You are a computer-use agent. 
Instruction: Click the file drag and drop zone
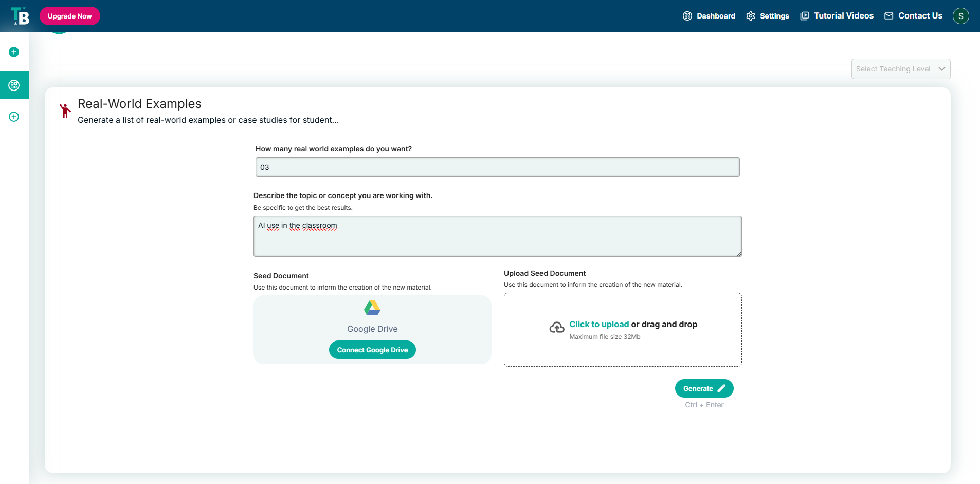pyautogui.click(x=623, y=330)
